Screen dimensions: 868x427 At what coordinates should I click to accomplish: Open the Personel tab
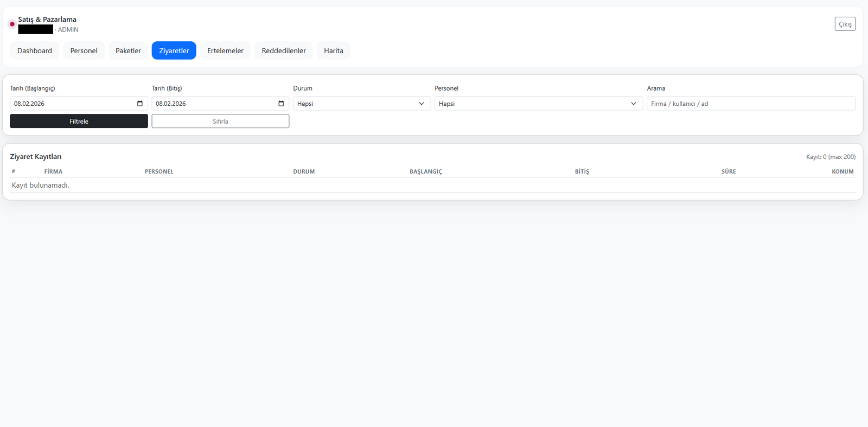tap(84, 50)
